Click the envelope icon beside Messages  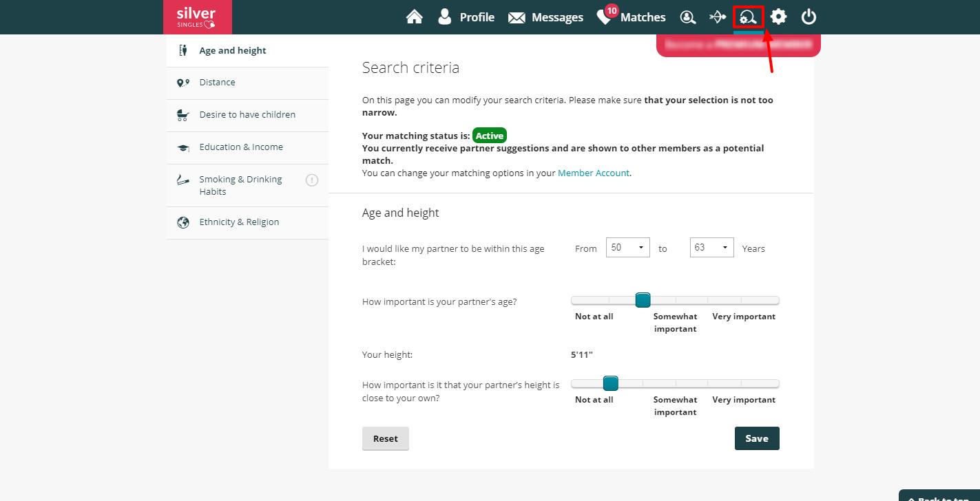tap(517, 18)
